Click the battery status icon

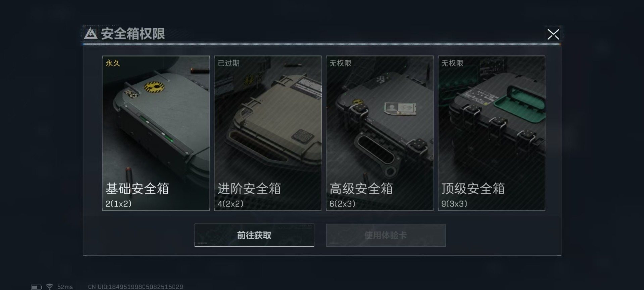coord(36,287)
